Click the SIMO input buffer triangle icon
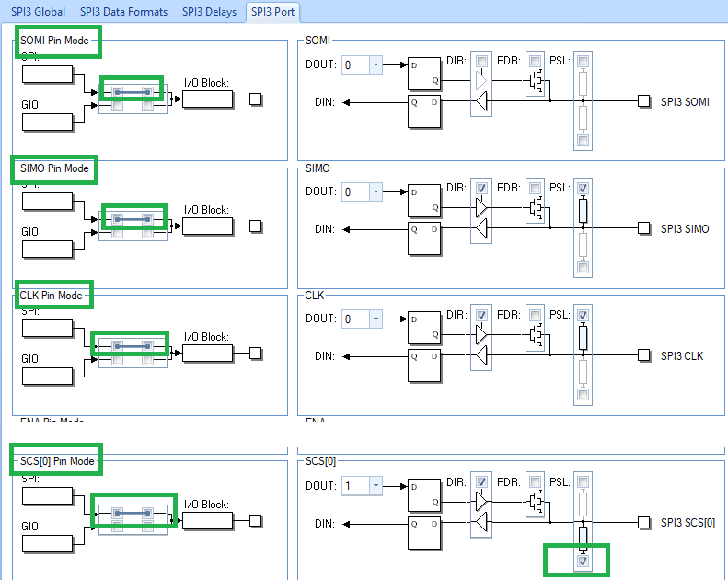The width and height of the screenshot is (728, 580). click(481, 228)
